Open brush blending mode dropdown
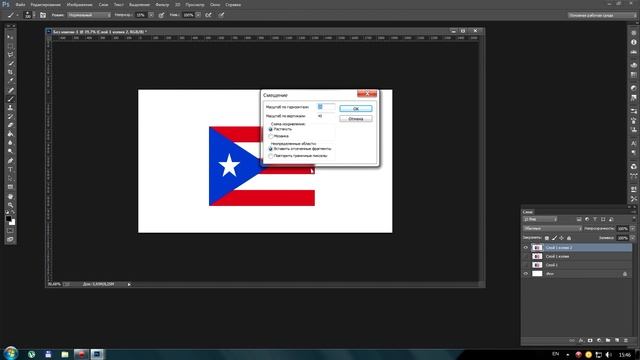The width and height of the screenshot is (640, 360). click(89, 15)
